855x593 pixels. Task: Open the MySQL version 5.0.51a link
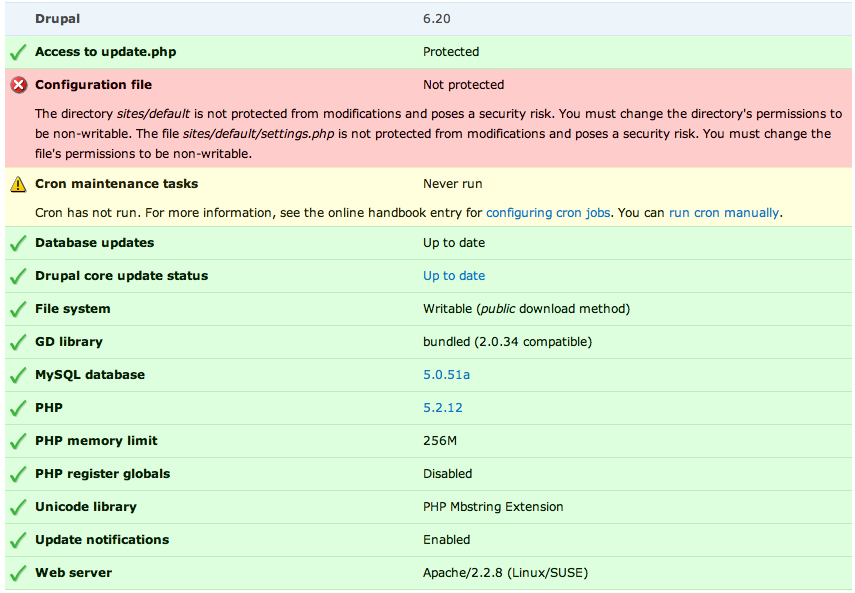(x=446, y=375)
